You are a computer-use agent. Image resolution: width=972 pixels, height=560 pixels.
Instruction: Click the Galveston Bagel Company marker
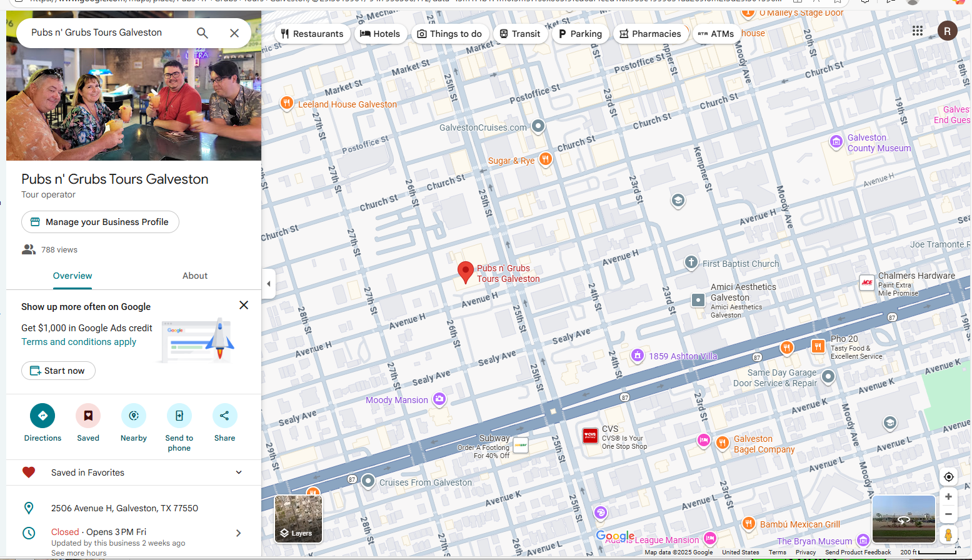(723, 443)
